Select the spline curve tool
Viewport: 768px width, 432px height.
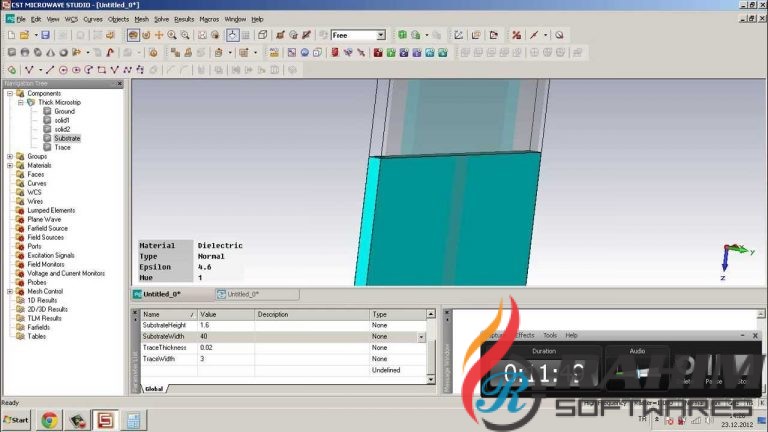(127, 70)
